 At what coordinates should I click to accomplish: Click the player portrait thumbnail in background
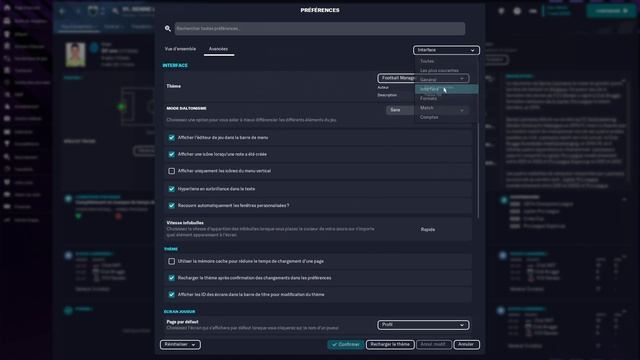pos(76,54)
